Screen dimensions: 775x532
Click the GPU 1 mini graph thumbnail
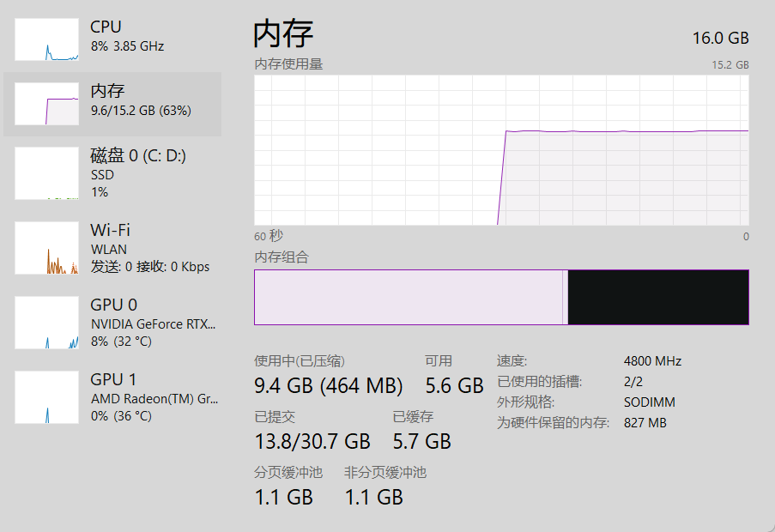pos(46,397)
